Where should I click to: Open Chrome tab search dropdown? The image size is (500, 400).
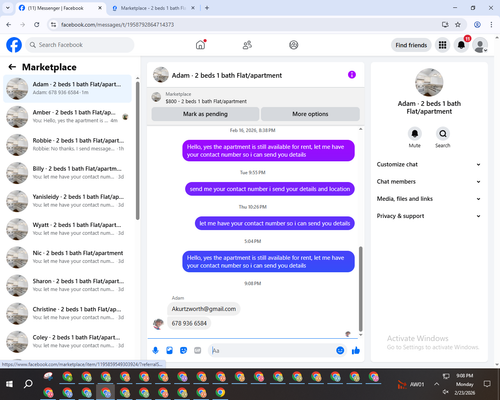8,8
